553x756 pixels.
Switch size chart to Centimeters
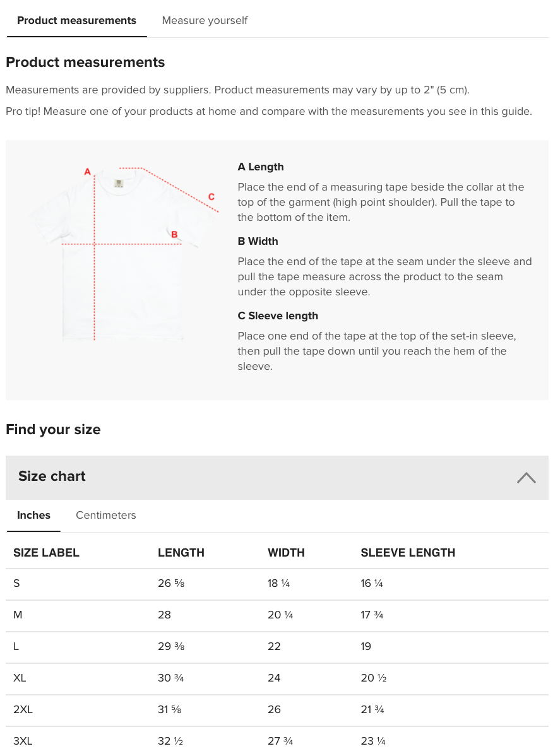click(105, 515)
